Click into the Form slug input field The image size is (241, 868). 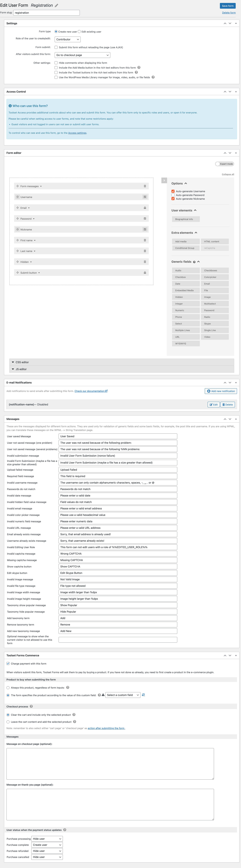(47, 13)
